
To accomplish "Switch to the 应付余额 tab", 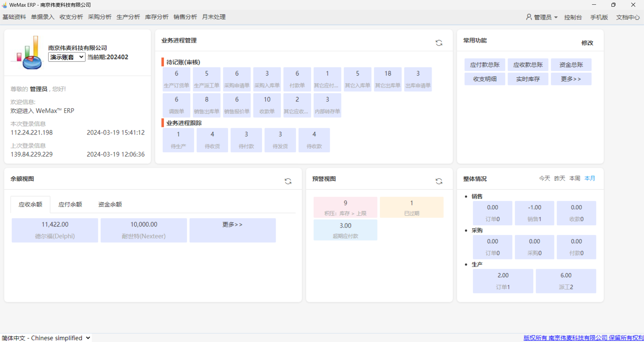I will pos(70,204).
